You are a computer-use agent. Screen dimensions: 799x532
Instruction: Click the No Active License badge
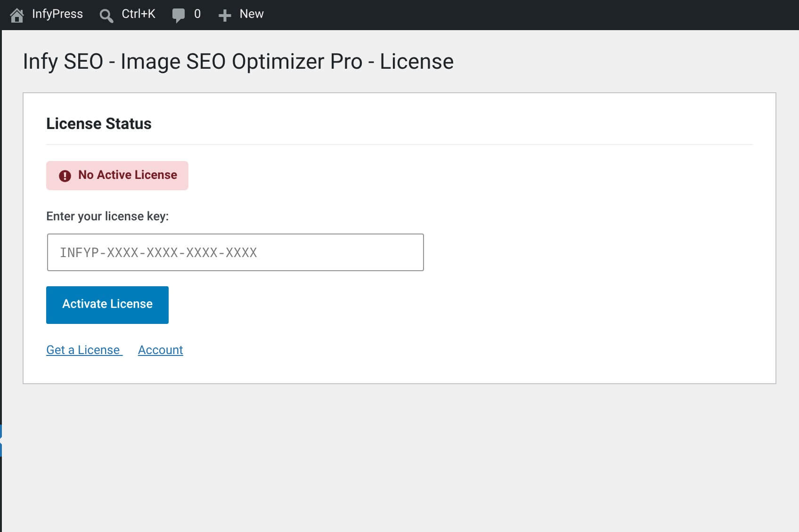click(117, 175)
